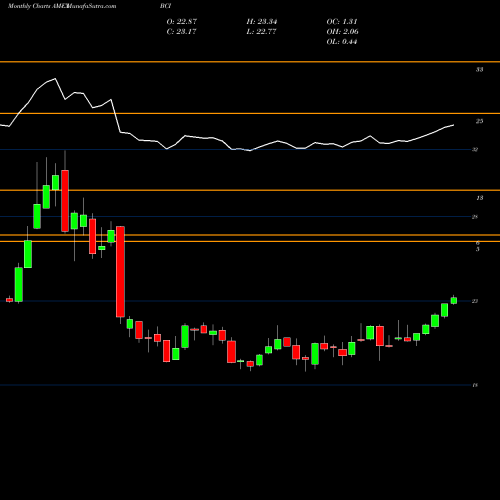Click the high price value H: 23.34
The height and width of the screenshot is (500, 500).
click(262, 22)
